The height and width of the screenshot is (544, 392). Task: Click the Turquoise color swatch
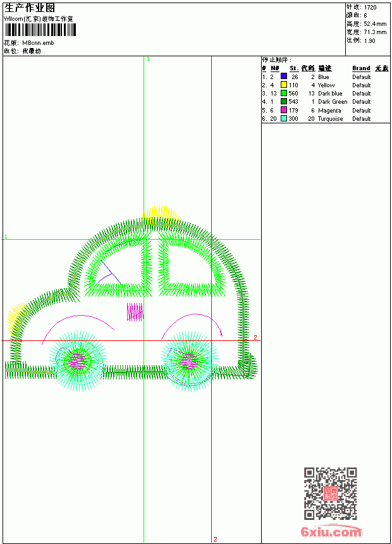(x=284, y=118)
